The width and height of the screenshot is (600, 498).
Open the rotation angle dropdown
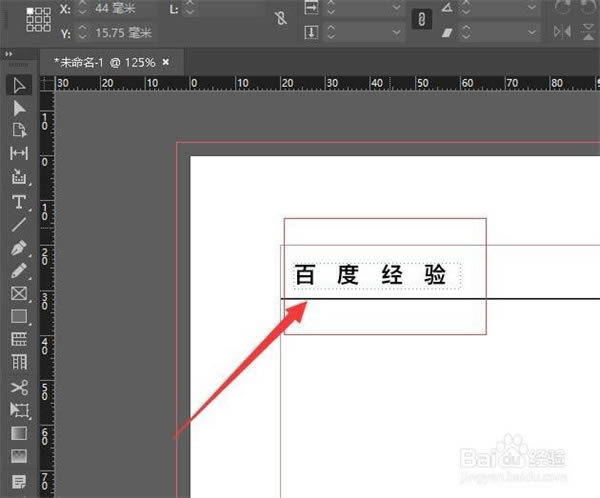click(532, 7)
